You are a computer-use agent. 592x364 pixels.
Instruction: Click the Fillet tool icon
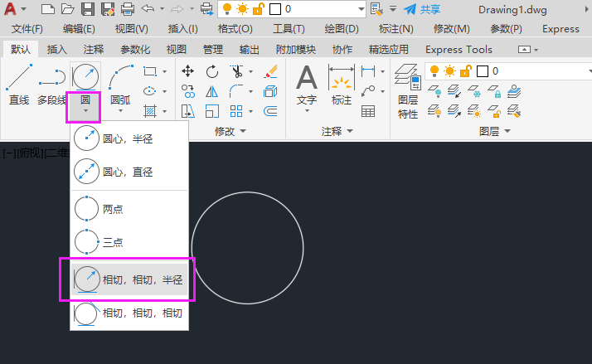236,91
